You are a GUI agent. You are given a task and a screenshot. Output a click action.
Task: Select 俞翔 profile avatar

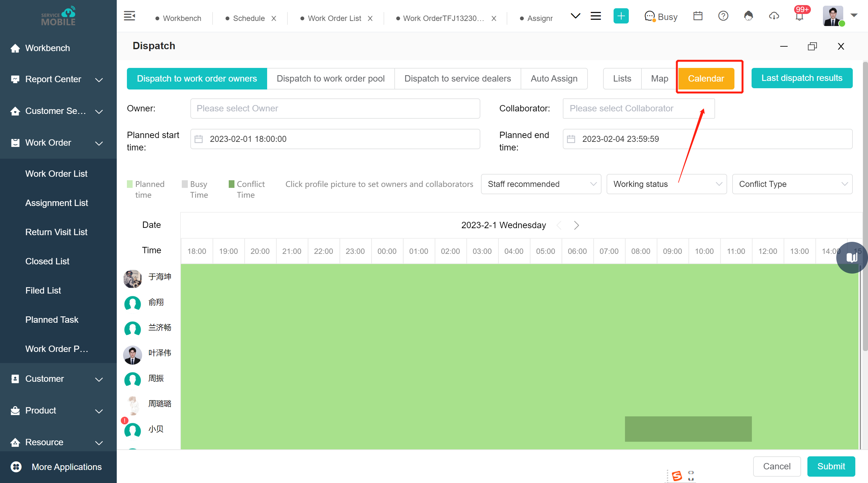point(132,304)
